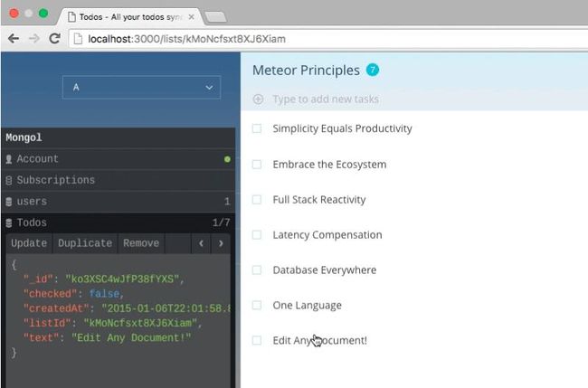
Task: Click the users count number 1
Action: 227,202
